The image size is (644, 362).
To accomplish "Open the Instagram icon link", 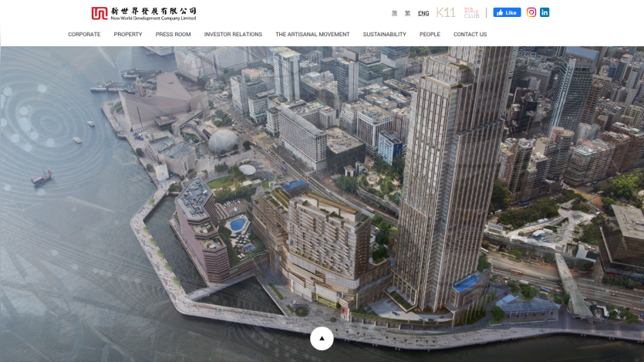I will (x=531, y=12).
